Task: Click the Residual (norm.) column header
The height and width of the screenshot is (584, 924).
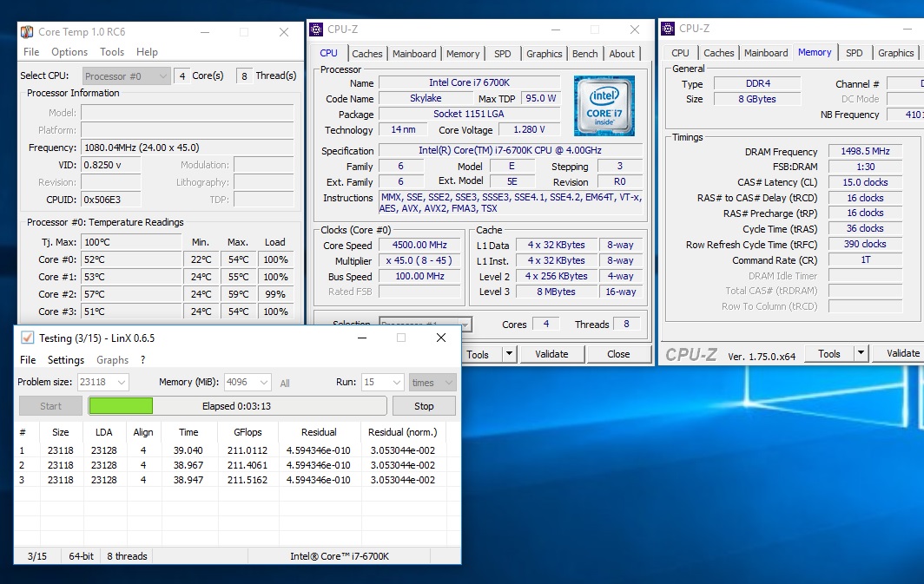Action: pos(402,432)
